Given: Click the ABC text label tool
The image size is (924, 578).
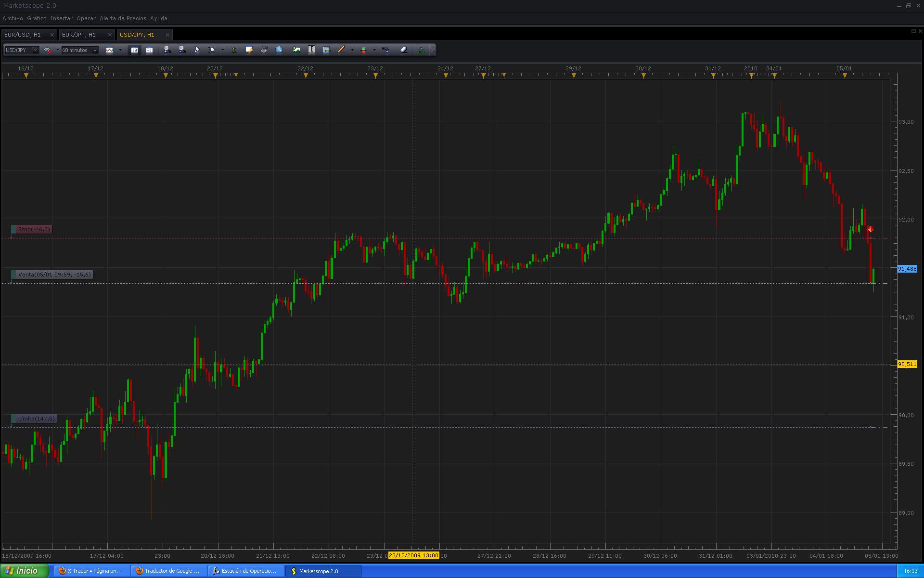Looking at the screenshot, I should [385, 50].
